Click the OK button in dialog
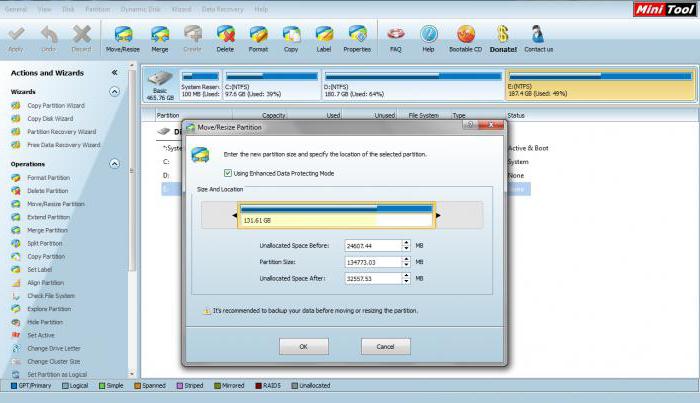 [x=305, y=346]
